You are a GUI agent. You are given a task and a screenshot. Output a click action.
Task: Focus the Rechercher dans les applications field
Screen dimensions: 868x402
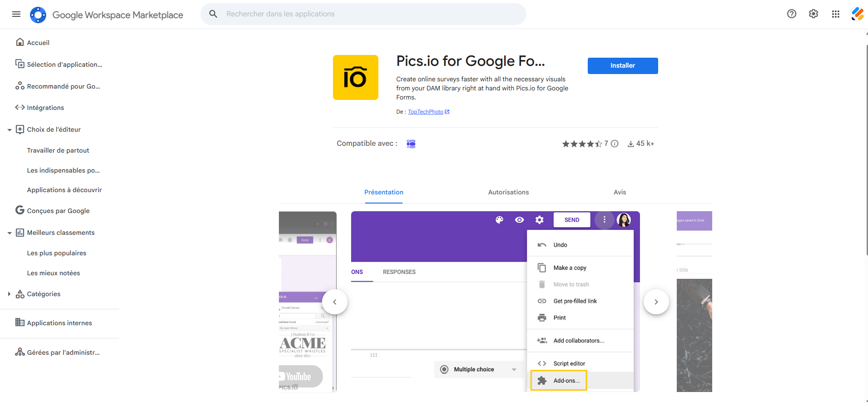click(x=363, y=14)
